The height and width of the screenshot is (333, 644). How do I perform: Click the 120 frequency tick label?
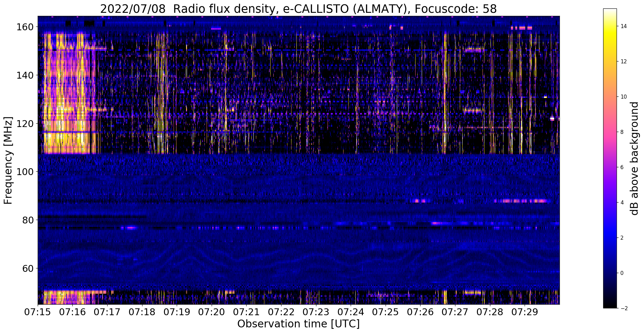click(x=25, y=124)
